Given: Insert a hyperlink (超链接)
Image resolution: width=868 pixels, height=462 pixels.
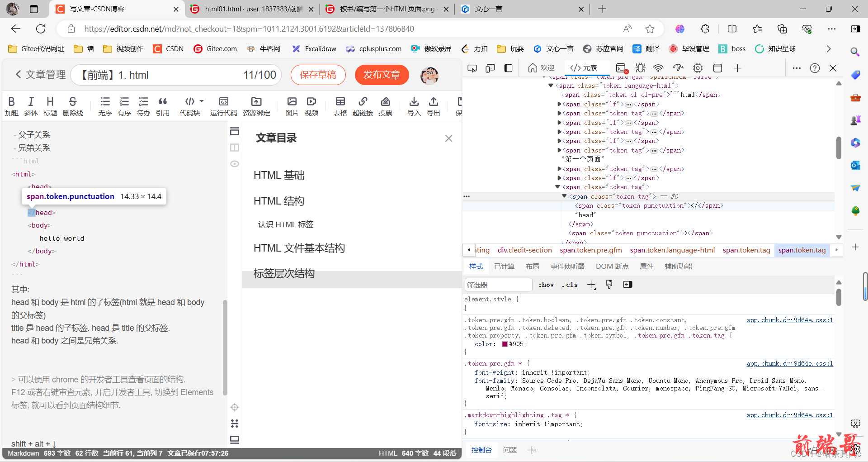Looking at the screenshot, I should 363,106.
